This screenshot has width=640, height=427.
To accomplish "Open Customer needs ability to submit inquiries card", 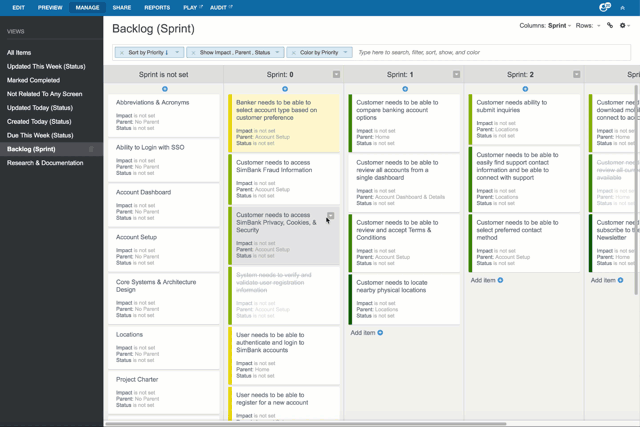I will [524, 119].
